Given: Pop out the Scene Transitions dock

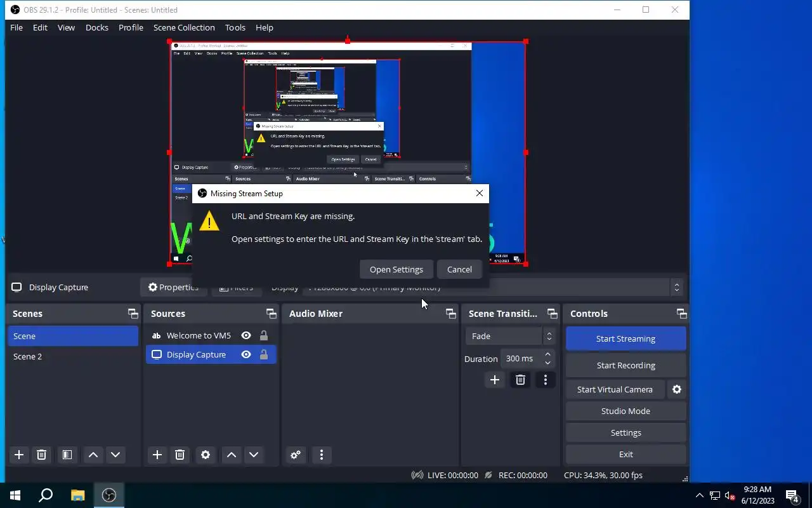Looking at the screenshot, I should (553, 314).
